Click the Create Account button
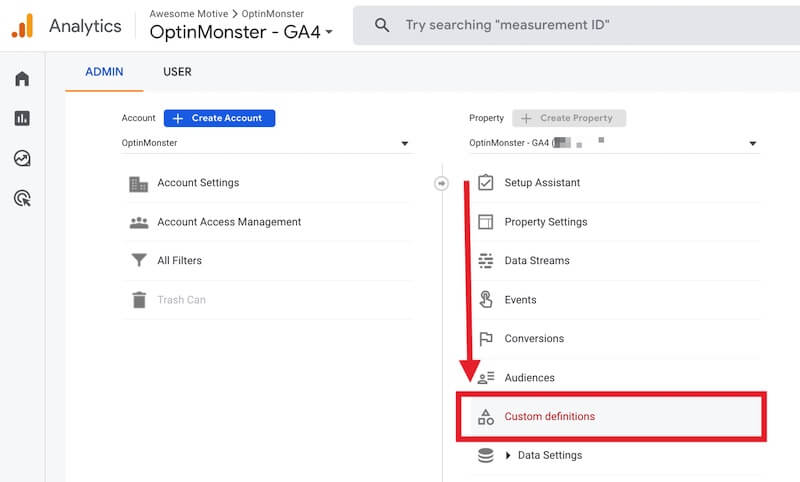 coord(219,118)
